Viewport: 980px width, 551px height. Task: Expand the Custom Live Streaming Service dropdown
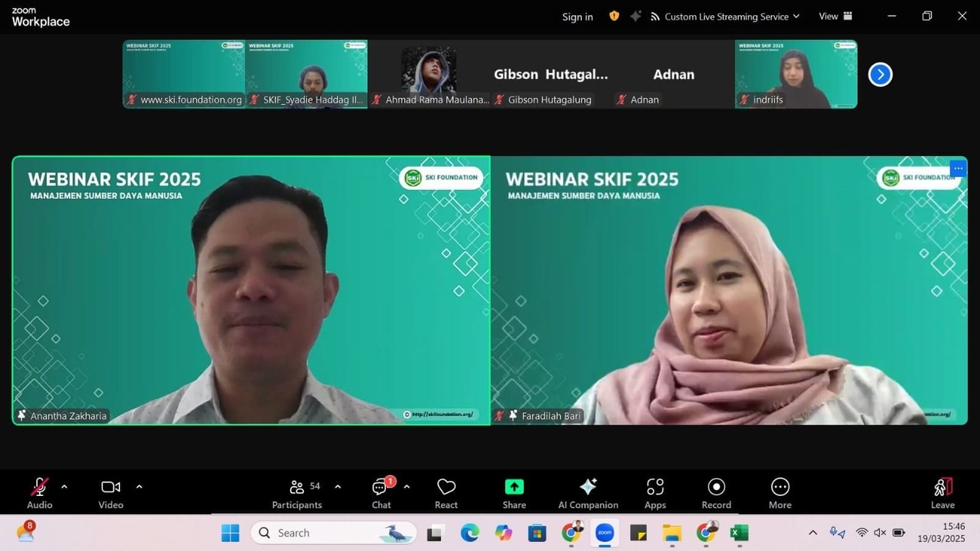click(797, 16)
